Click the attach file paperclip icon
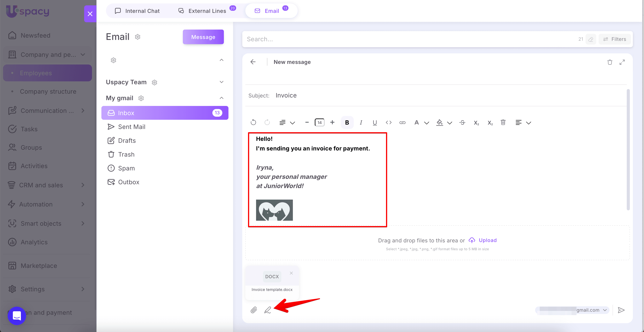Screen dimensions: 644x332 click(x=254, y=310)
